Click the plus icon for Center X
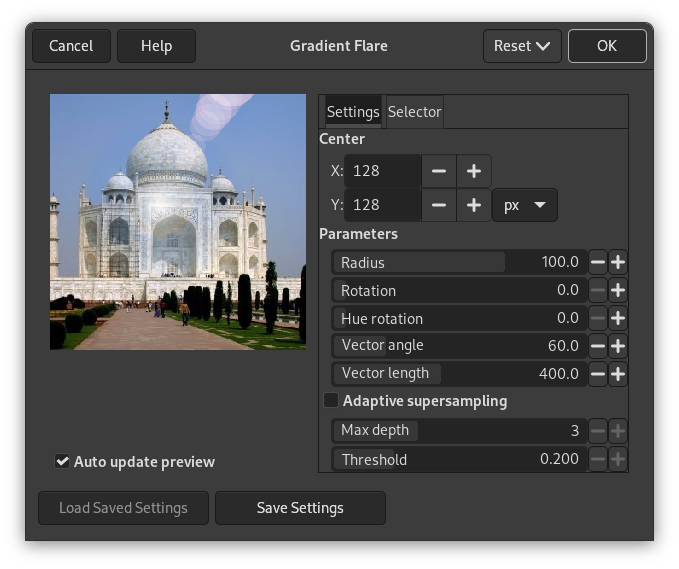Image resolution: width=679 pixels, height=569 pixels. [x=474, y=171]
